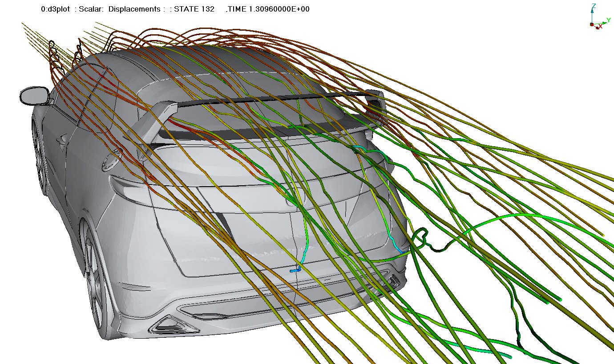This screenshot has height=364, width=614.
Task: Click the Z axis label on the triad
Action: click(594, 6)
